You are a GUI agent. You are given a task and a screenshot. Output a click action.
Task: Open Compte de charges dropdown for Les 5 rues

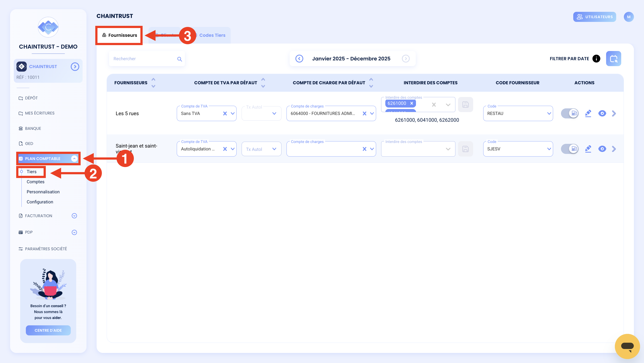click(x=372, y=113)
